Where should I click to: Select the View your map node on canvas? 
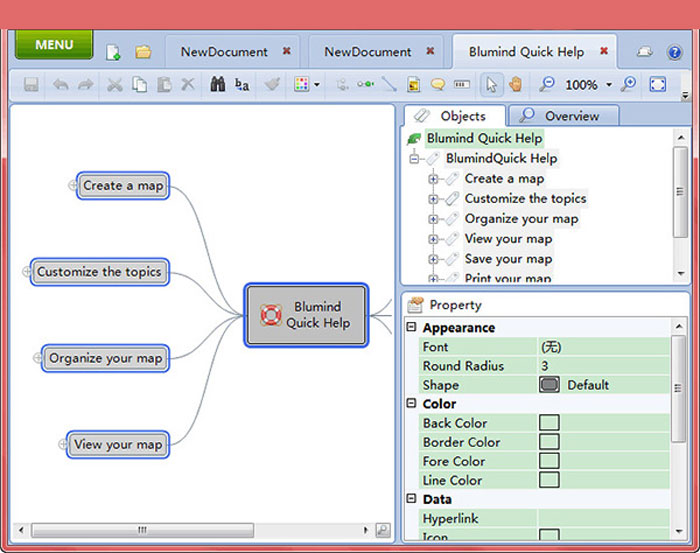118,445
